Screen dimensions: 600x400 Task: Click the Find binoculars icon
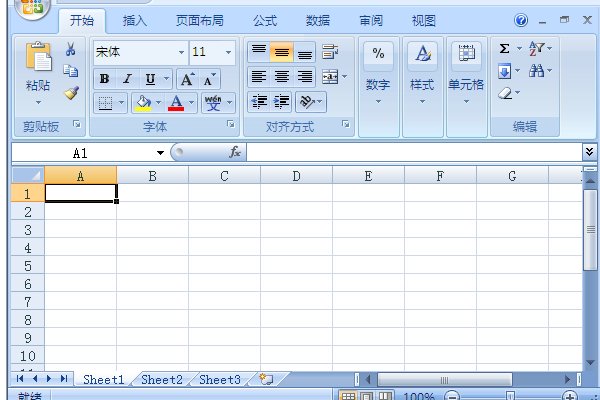coord(536,71)
